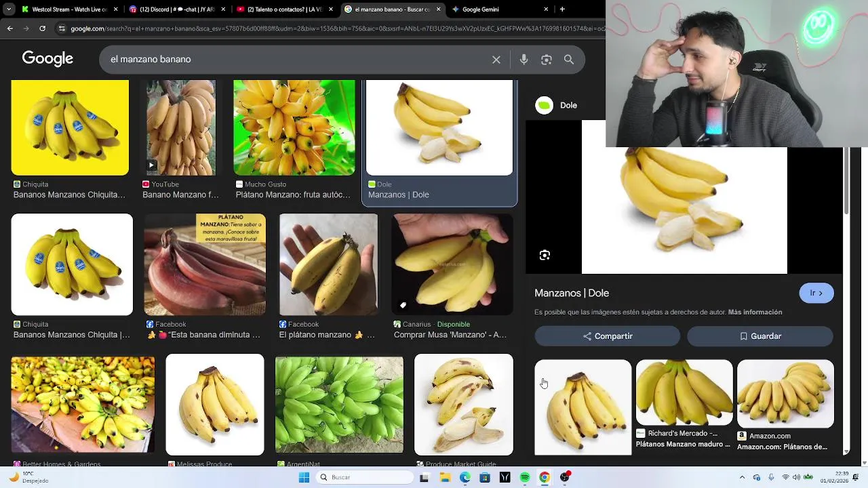This screenshot has height=488, width=868.
Task: Open the Melissas Produce banana thumbnail
Action: coord(215,405)
